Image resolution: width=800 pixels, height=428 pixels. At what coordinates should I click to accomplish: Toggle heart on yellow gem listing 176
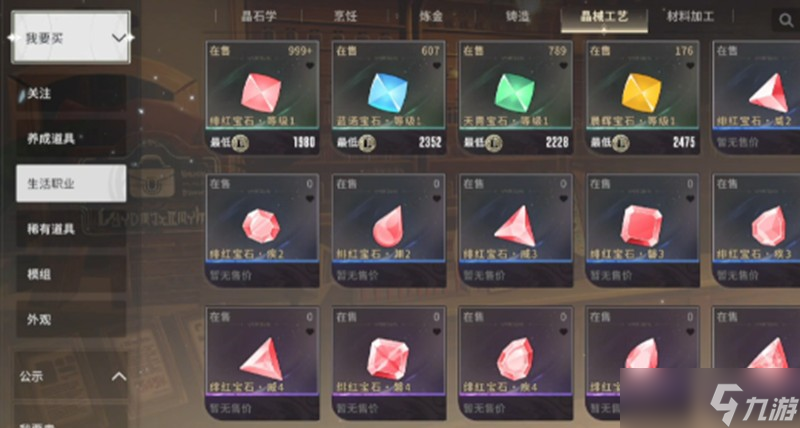click(690, 66)
